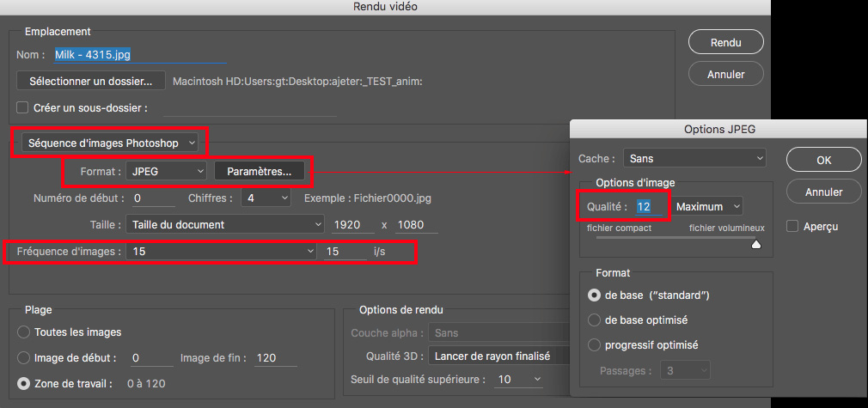
Task: Open the Séquence d'images Photoshop dropdown
Action: click(110, 143)
